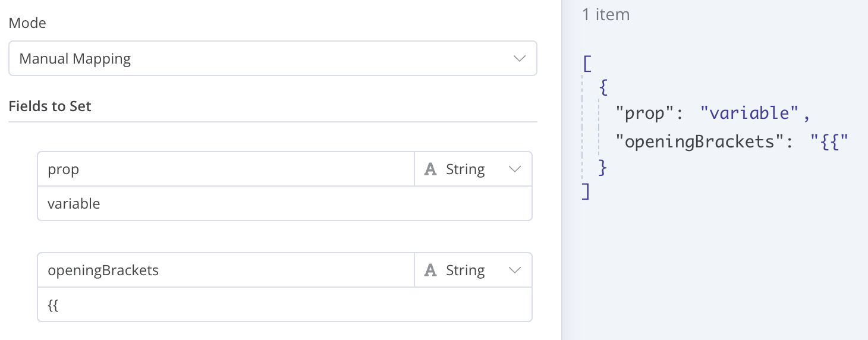Click the String type icon for openingBrackets field
This screenshot has height=340, width=868.
coord(430,270)
